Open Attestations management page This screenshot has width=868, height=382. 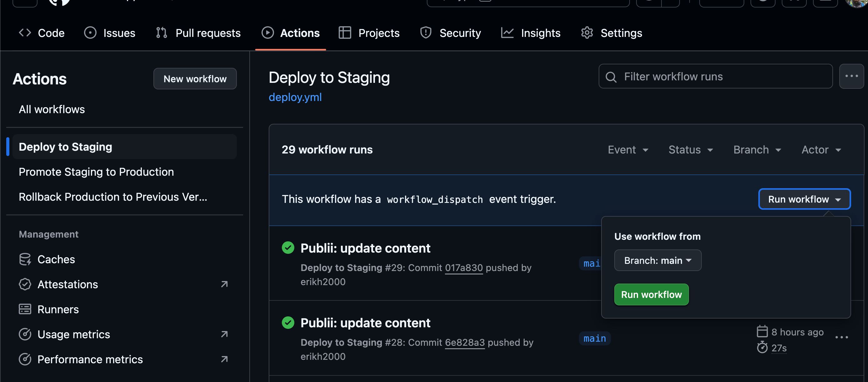(124, 284)
